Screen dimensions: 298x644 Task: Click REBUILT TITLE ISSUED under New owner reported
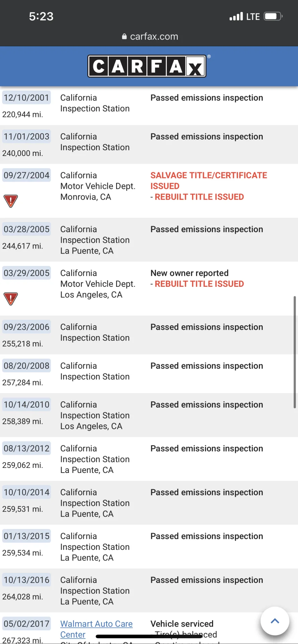[199, 284]
